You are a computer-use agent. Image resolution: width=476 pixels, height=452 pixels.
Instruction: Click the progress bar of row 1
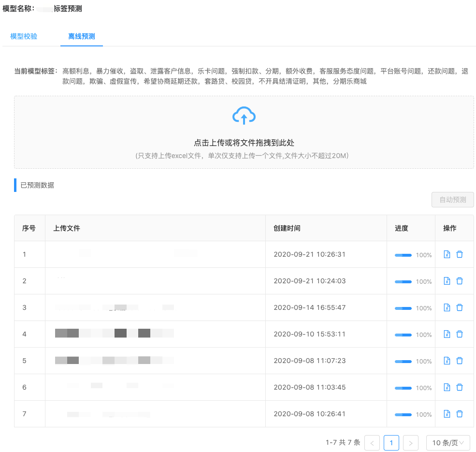click(403, 255)
